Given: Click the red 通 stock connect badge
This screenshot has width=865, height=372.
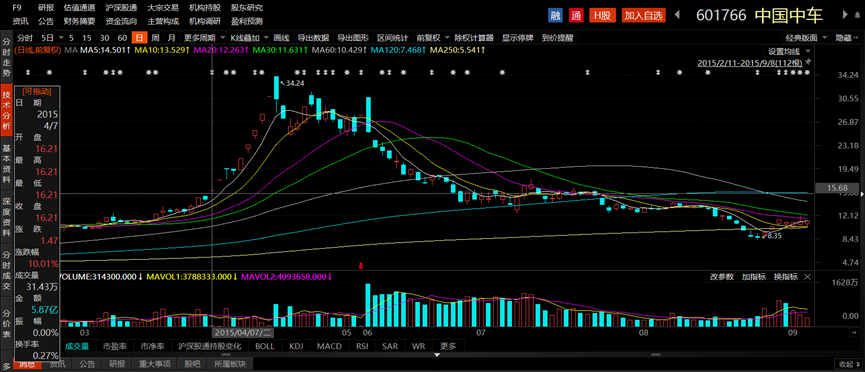Looking at the screenshot, I should click(576, 15).
